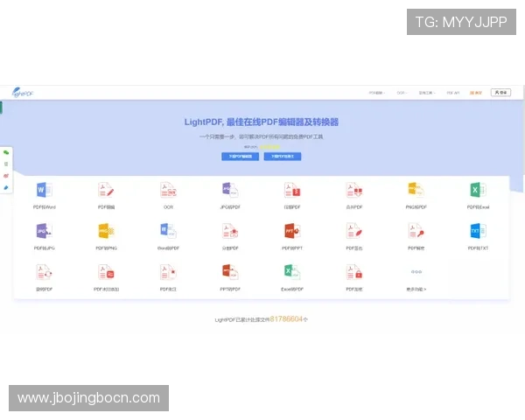Viewport: 525px width, 420px height.
Task: Click the Excel to PDF converter icon
Action: click(x=291, y=272)
